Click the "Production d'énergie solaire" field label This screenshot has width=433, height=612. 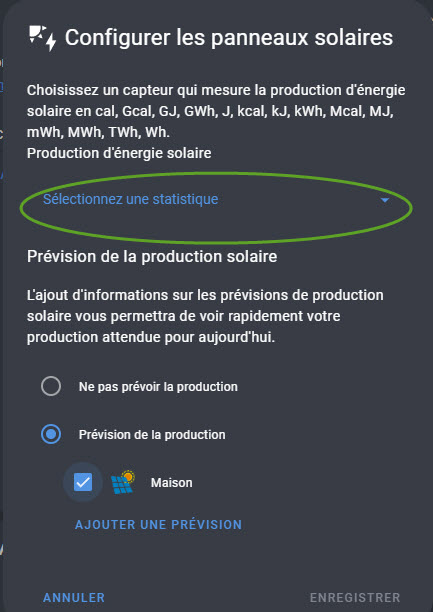[119, 153]
